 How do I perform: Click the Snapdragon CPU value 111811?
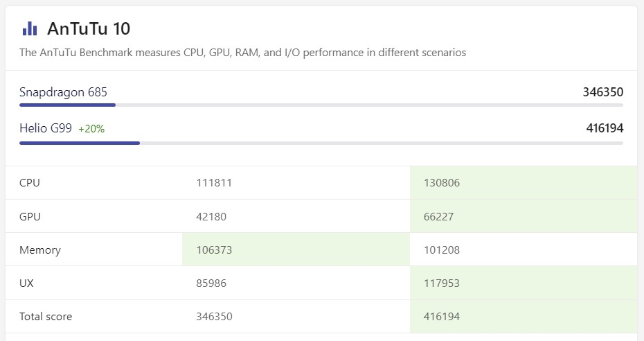pyautogui.click(x=214, y=183)
